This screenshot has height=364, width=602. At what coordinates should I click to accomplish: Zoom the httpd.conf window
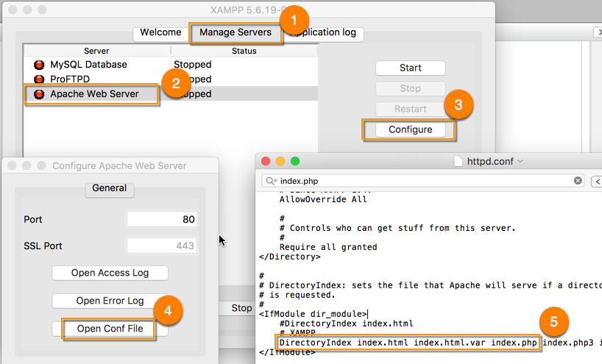point(295,161)
